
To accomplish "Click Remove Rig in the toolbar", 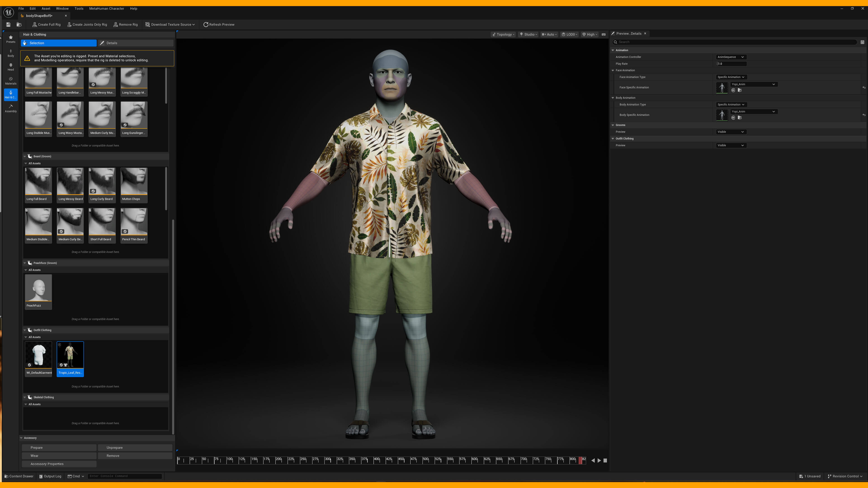I will click(126, 25).
